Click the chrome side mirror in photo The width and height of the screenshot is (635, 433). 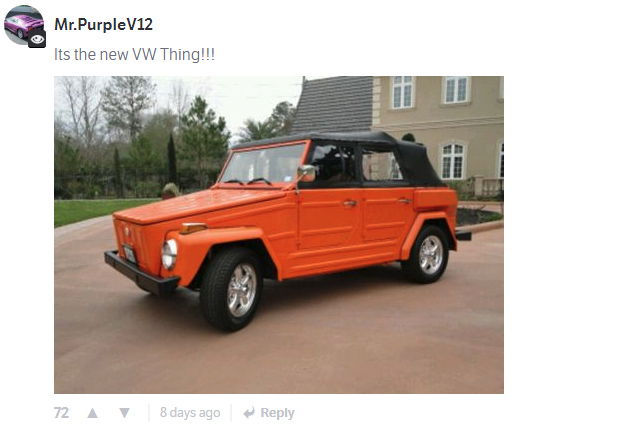307,173
